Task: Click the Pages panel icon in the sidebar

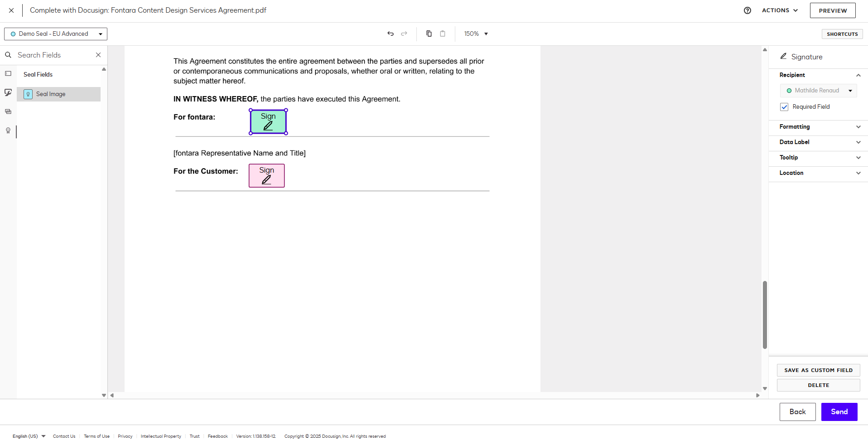Action: point(8,111)
